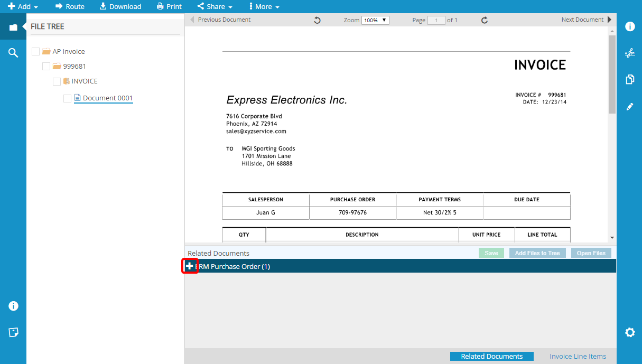Open the Share dropdown menu
Screen dimensions: 642x364
pyautogui.click(x=215, y=6)
